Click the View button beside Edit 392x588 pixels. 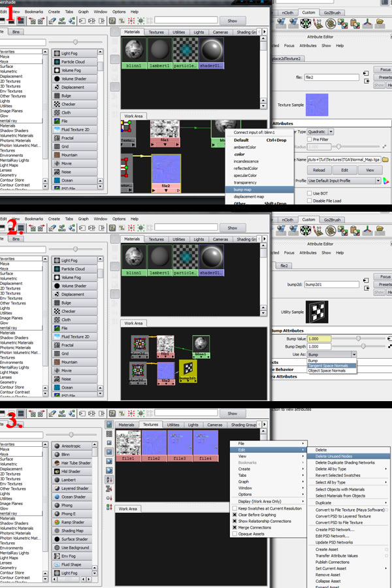point(370,171)
